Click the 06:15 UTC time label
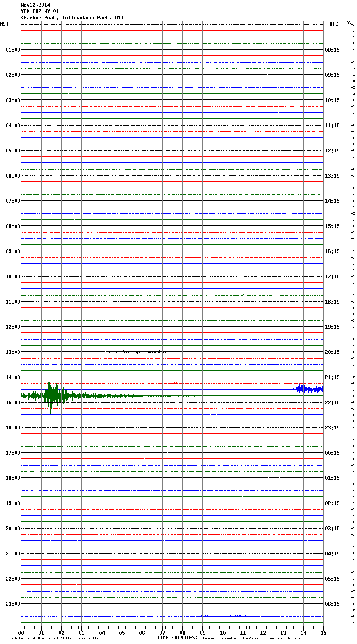The width and height of the screenshot is (357, 644). [x=332, y=604]
